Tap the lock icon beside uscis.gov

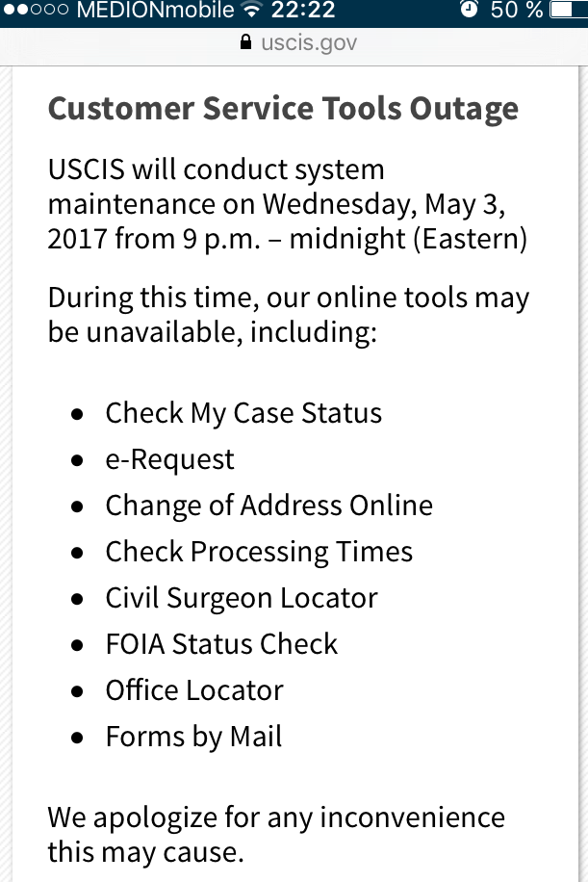click(245, 42)
